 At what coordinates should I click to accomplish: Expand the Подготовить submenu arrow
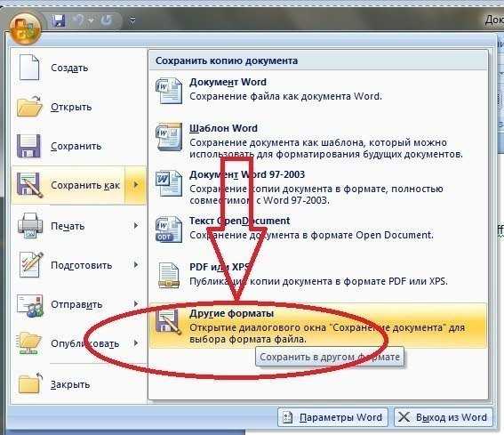136,264
